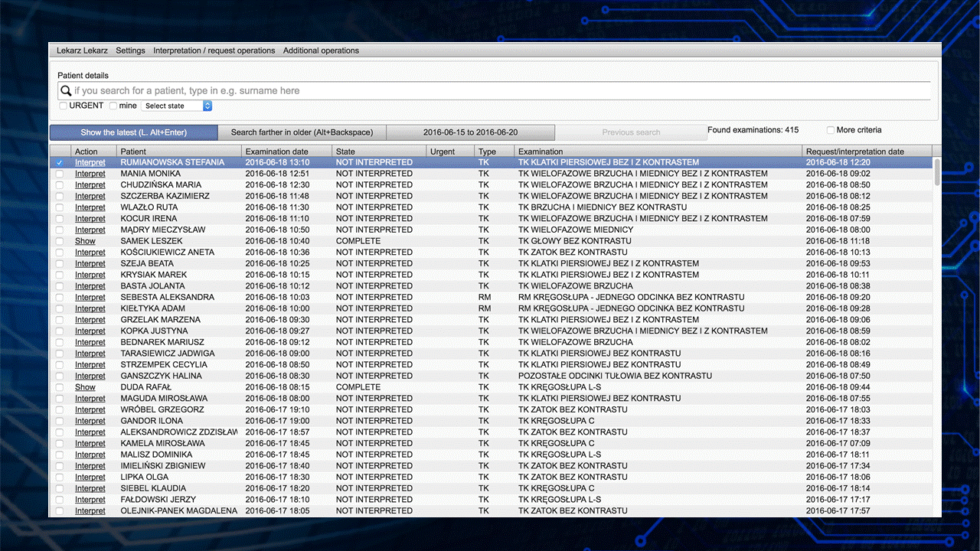Click the patient search input field

click(x=498, y=90)
